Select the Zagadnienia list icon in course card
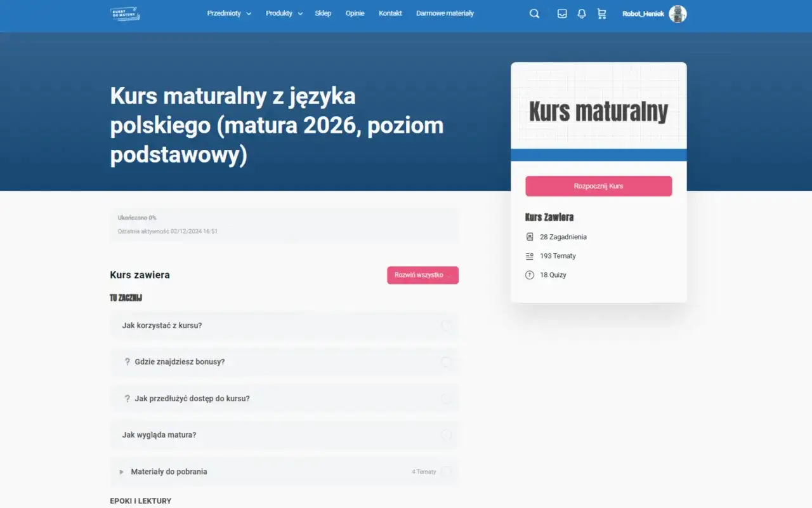The height and width of the screenshot is (508, 812). click(529, 236)
